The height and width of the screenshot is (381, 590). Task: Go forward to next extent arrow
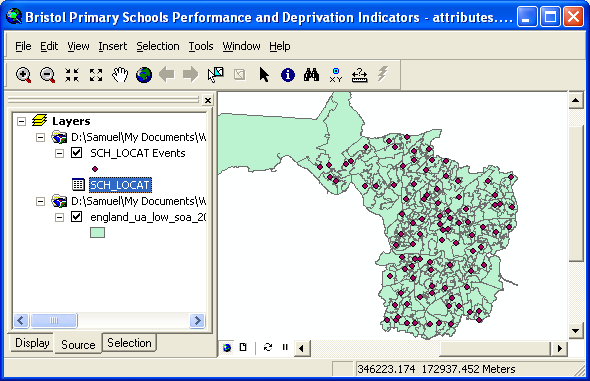pos(190,74)
